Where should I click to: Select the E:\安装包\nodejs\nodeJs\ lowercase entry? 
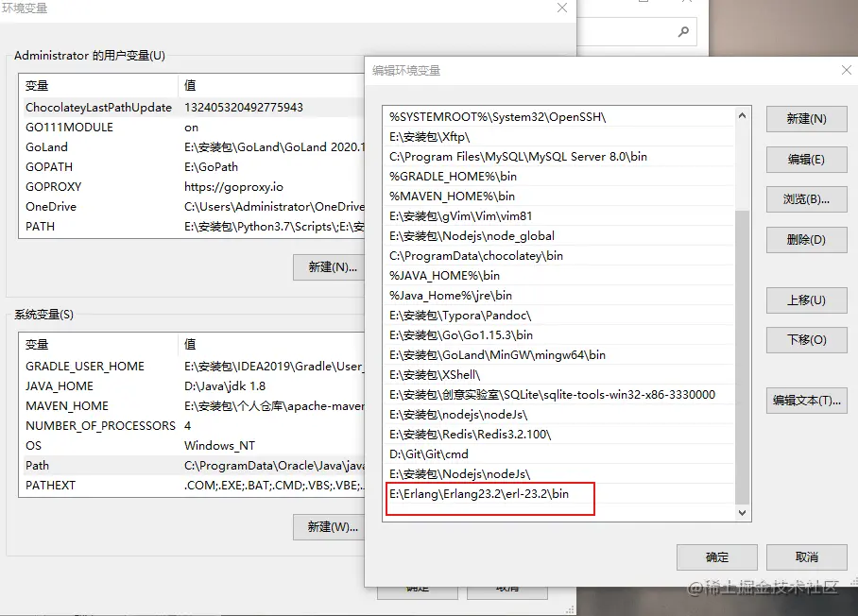coord(558,414)
